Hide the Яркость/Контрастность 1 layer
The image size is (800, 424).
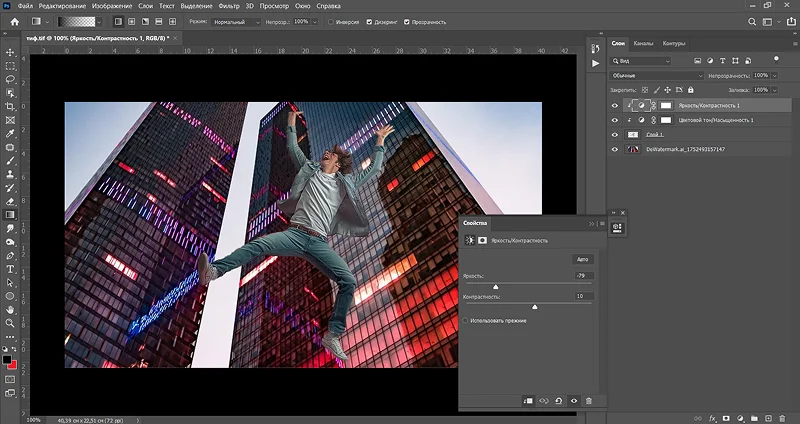pos(615,106)
